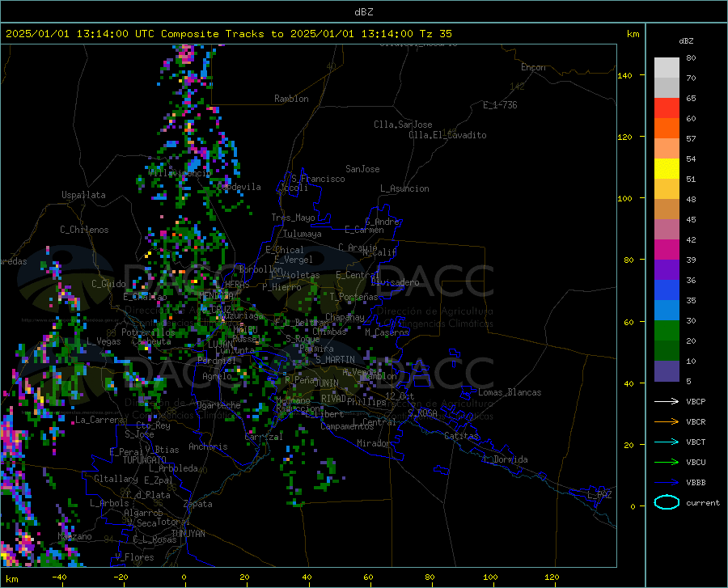
Task: Click the orange VBCR arrow icon
Action: point(667,421)
